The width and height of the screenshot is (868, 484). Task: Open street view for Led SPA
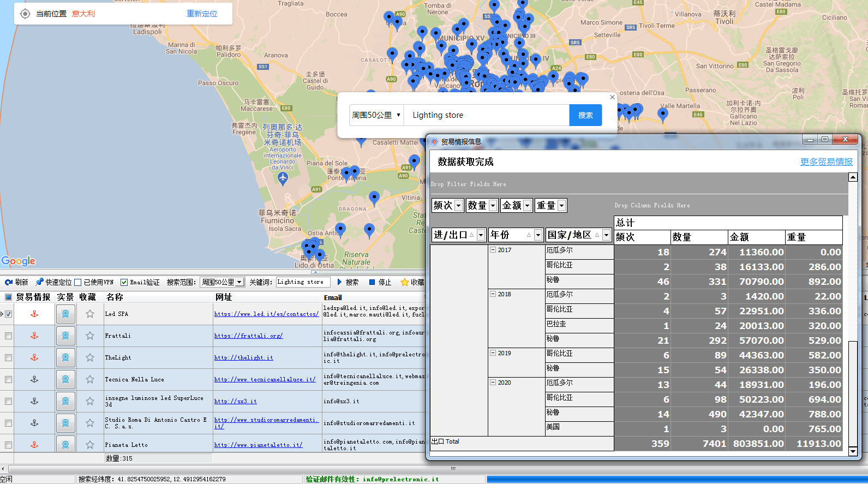[x=65, y=314]
